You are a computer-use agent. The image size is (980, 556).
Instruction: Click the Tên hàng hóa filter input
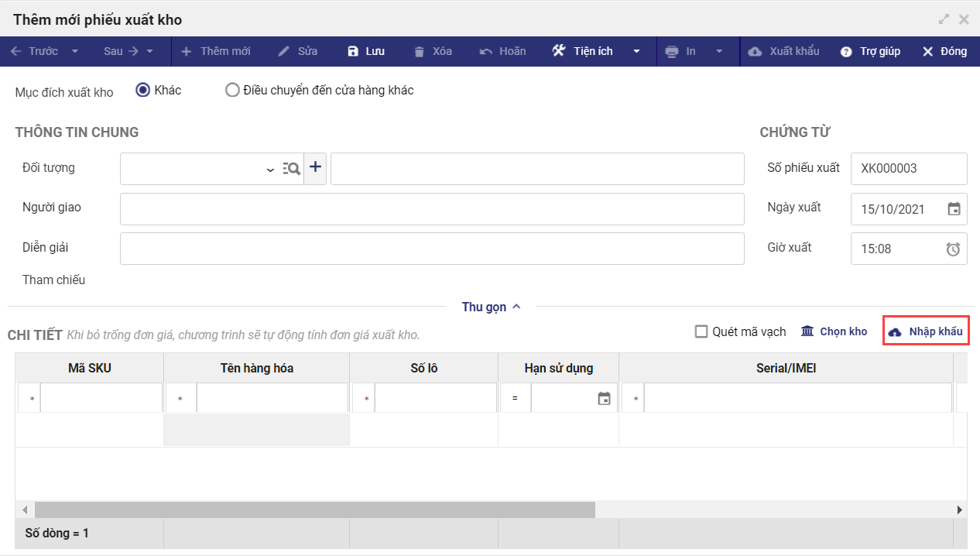(272, 398)
